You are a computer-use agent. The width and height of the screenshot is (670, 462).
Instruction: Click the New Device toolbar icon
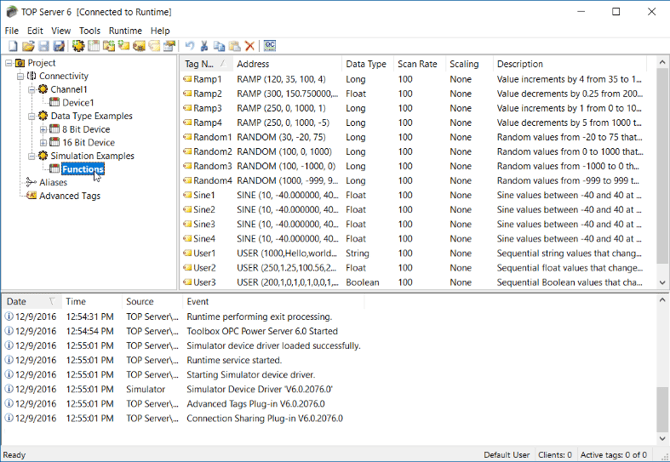tap(93, 46)
